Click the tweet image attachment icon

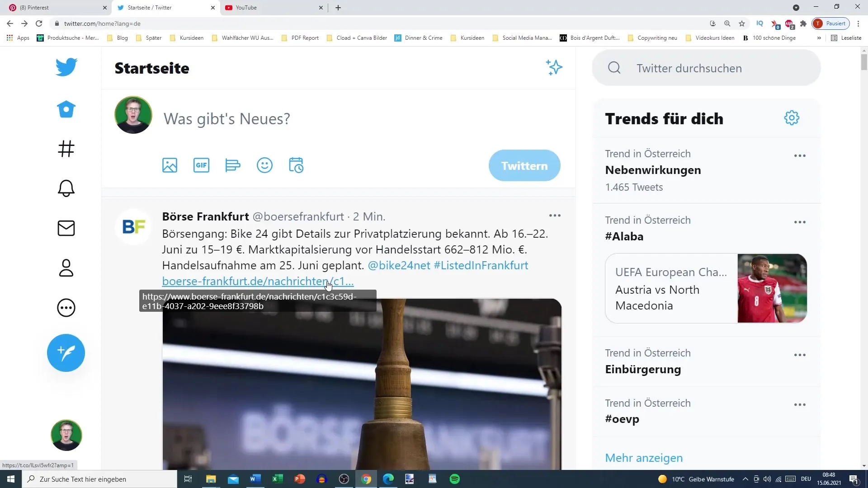coord(170,166)
